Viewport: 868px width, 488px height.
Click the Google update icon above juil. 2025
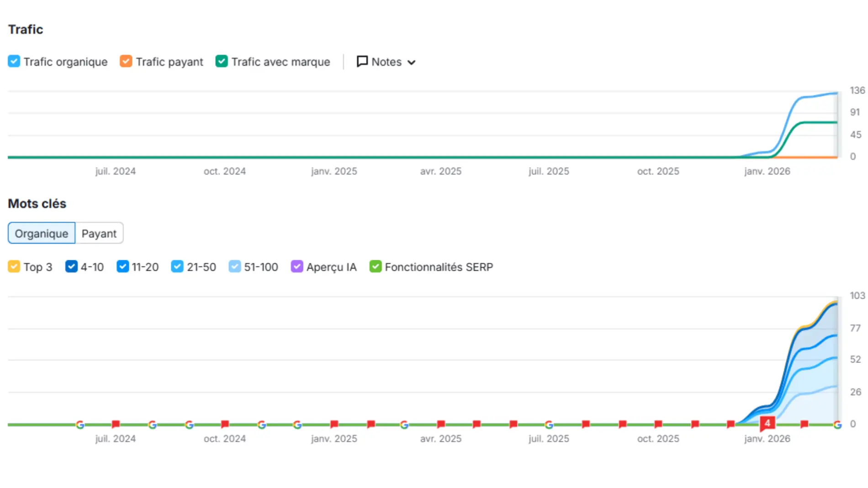[549, 425]
